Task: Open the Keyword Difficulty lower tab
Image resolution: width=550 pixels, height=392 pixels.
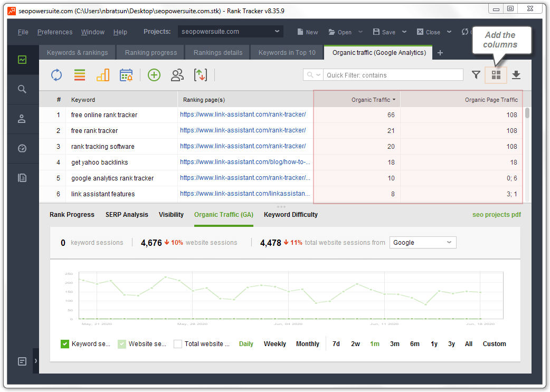Action: tap(291, 215)
